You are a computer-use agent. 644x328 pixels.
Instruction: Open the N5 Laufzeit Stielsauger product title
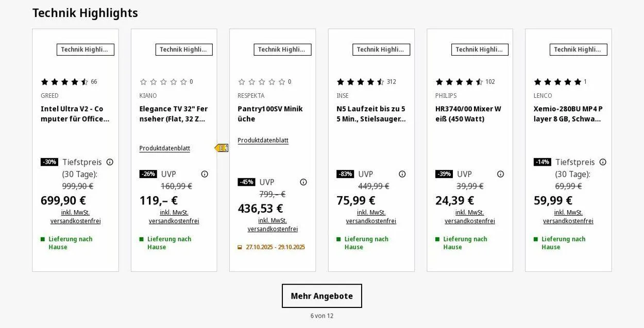click(x=371, y=114)
